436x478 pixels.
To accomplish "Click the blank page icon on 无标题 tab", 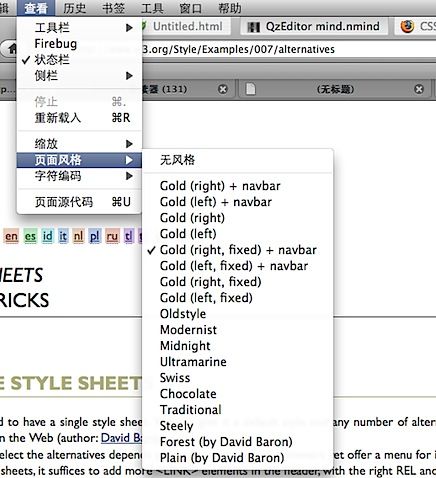I will tap(251, 89).
